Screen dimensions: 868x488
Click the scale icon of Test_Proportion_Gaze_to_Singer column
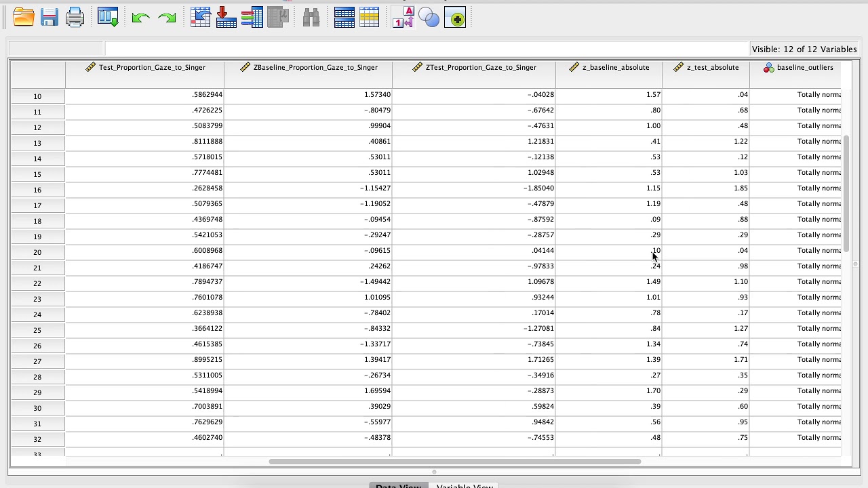point(91,67)
